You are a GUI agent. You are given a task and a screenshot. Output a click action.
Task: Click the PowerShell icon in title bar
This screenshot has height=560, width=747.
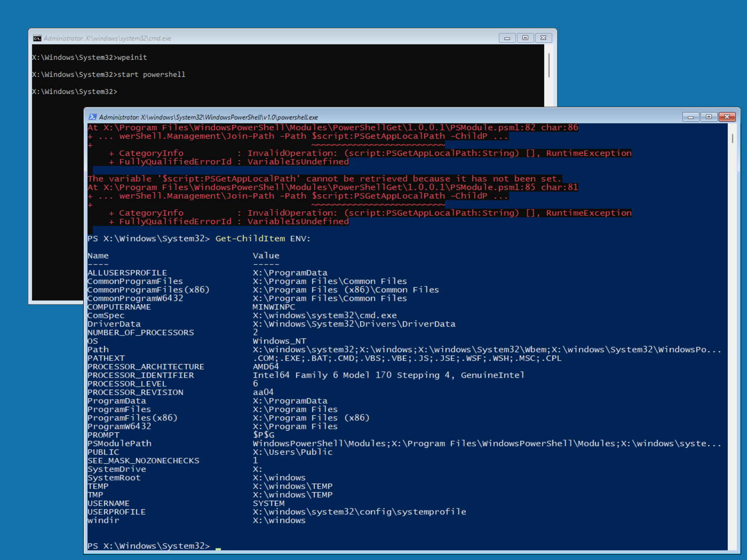[x=92, y=117]
